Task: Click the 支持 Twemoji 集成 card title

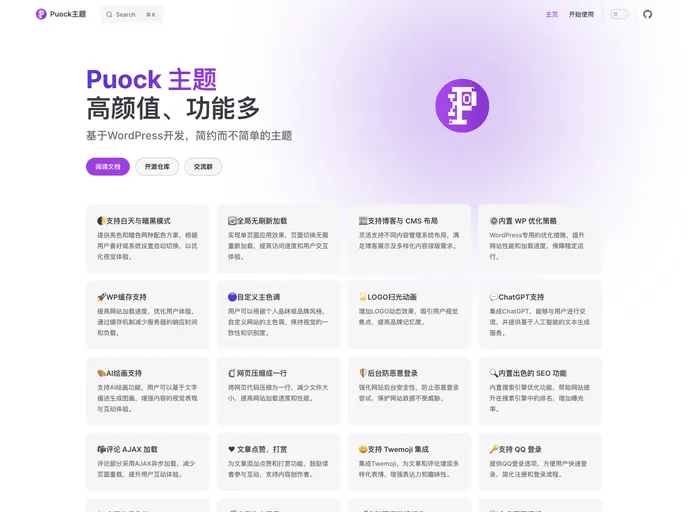Action: pyautogui.click(x=398, y=449)
